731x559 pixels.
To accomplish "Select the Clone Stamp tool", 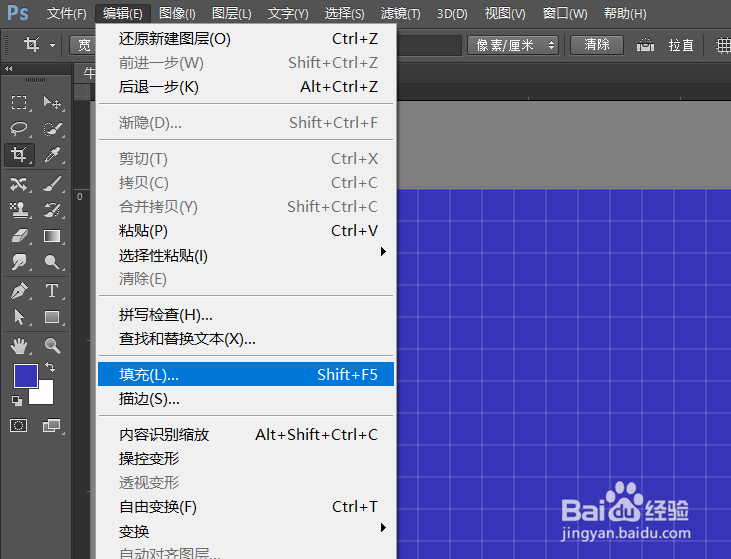I will click(19, 210).
